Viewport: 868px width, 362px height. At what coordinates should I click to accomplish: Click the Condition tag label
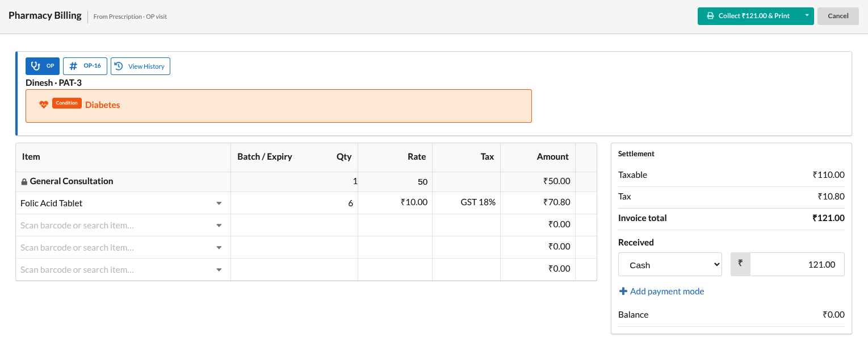[x=67, y=103]
